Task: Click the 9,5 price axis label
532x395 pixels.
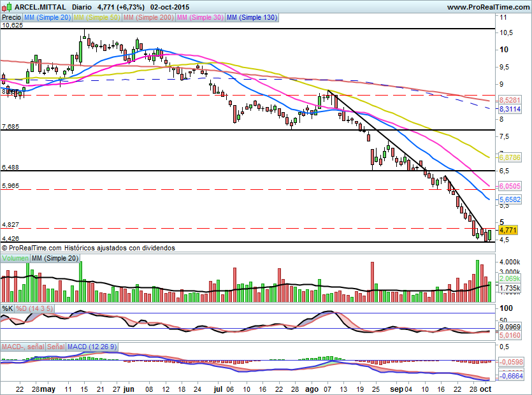Action: pos(504,67)
